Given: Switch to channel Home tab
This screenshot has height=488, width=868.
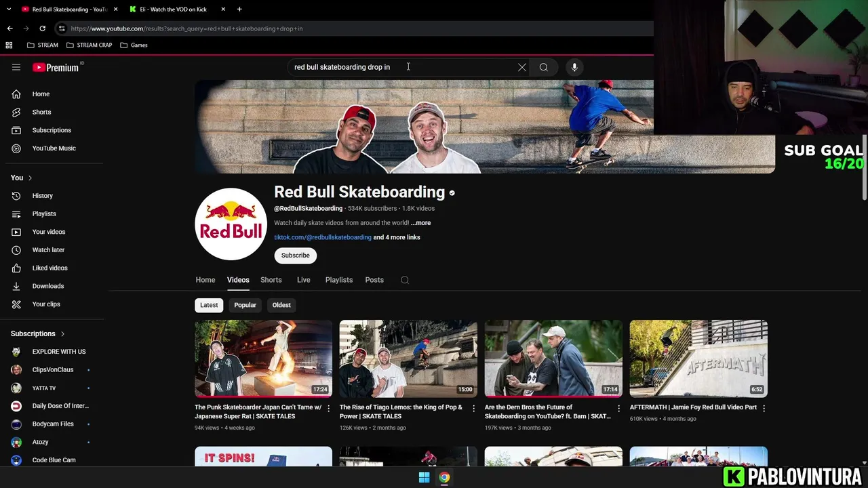Looking at the screenshot, I should [x=205, y=280].
